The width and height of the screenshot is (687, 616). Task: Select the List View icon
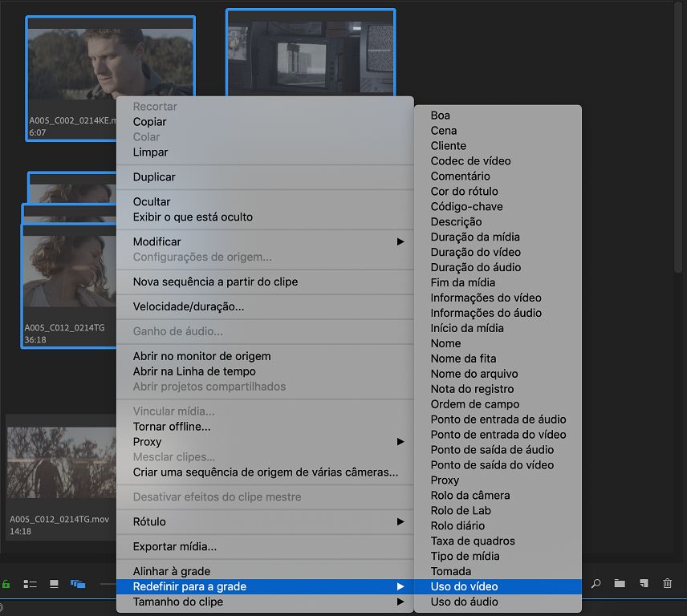point(30,584)
